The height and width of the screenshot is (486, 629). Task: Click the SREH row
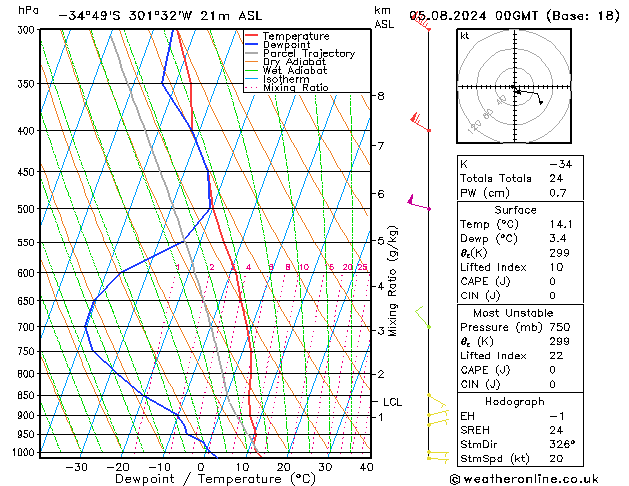(520, 430)
